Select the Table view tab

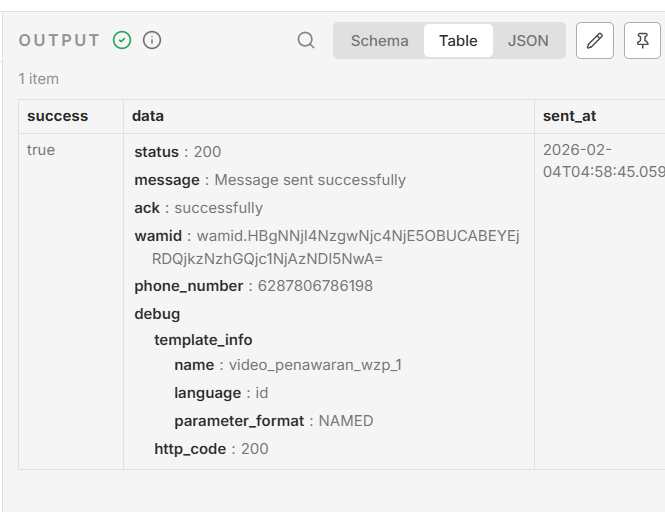[x=458, y=41]
